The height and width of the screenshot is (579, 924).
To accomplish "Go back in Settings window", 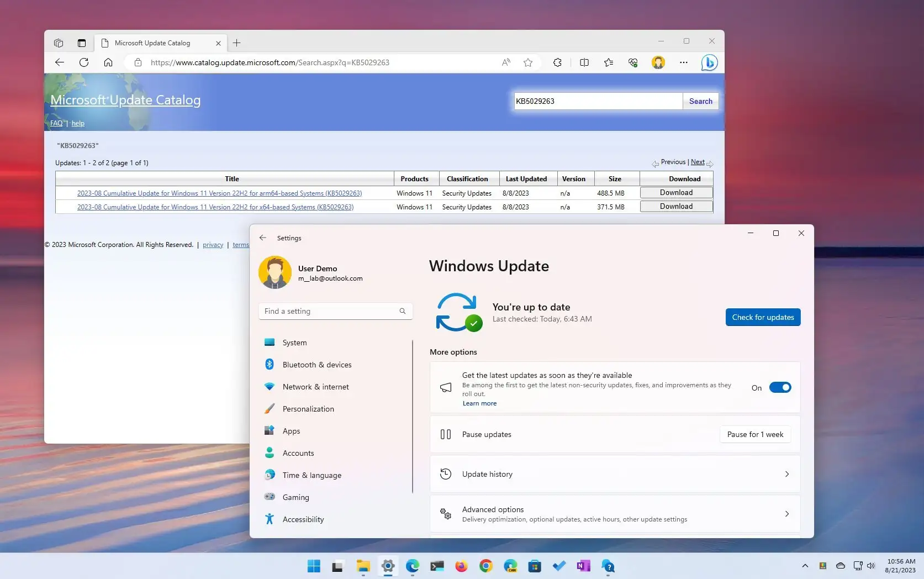I will [263, 238].
